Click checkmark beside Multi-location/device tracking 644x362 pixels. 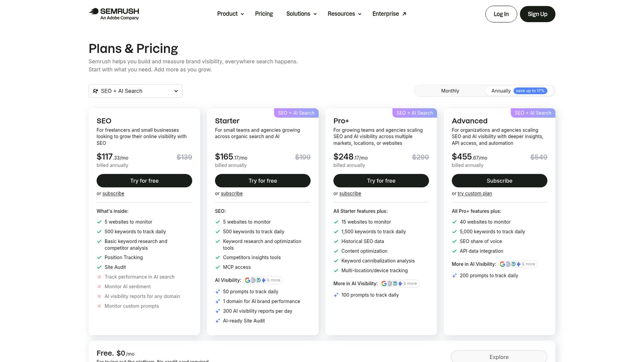(336, 271)
